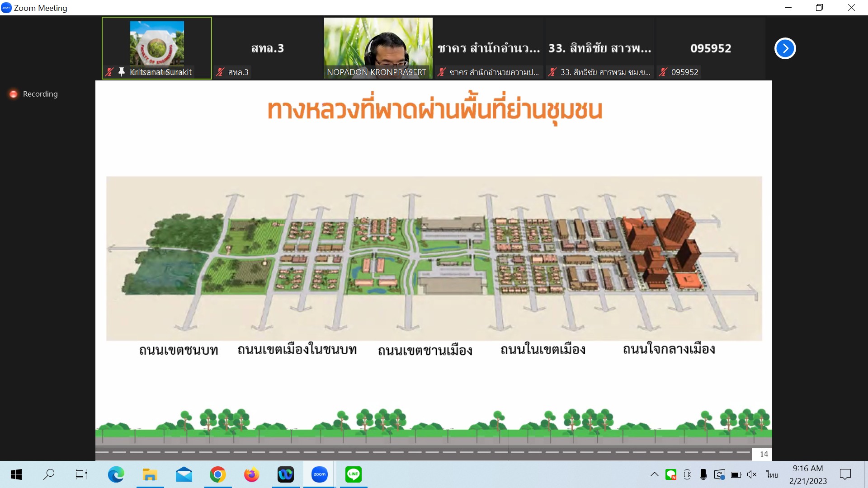The image size is (868, 488).
Task: Click the red Recording indicator
Action: (14, 94)
